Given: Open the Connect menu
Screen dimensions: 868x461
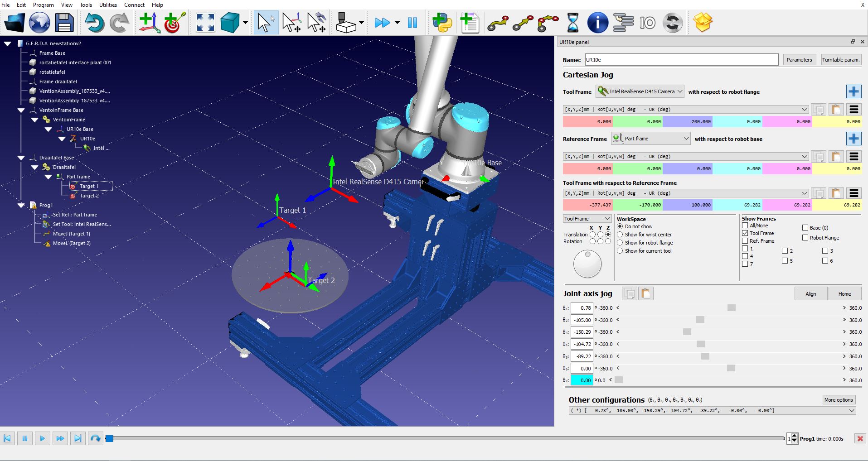Looking at the screenshot, I should [x=135, y=5].
